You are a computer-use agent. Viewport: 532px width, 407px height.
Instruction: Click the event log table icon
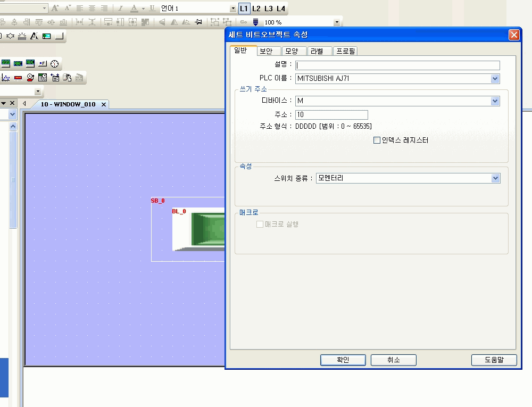43,78
